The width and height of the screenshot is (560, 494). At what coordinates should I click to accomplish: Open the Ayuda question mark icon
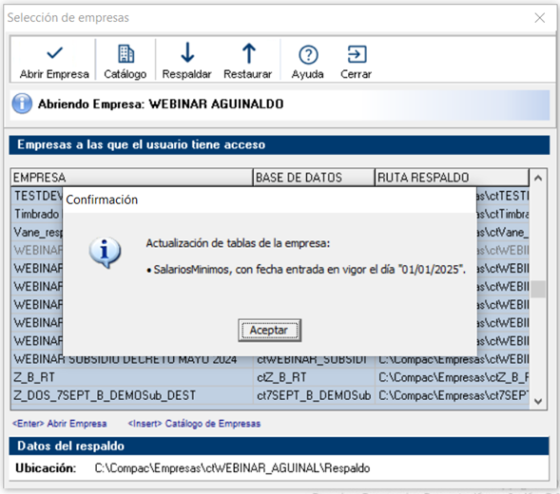click(x=308, y=55)
